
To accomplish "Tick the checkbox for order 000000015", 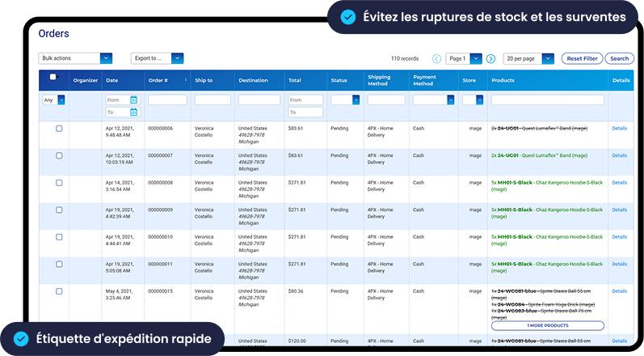I will click(x=59, y=291).
